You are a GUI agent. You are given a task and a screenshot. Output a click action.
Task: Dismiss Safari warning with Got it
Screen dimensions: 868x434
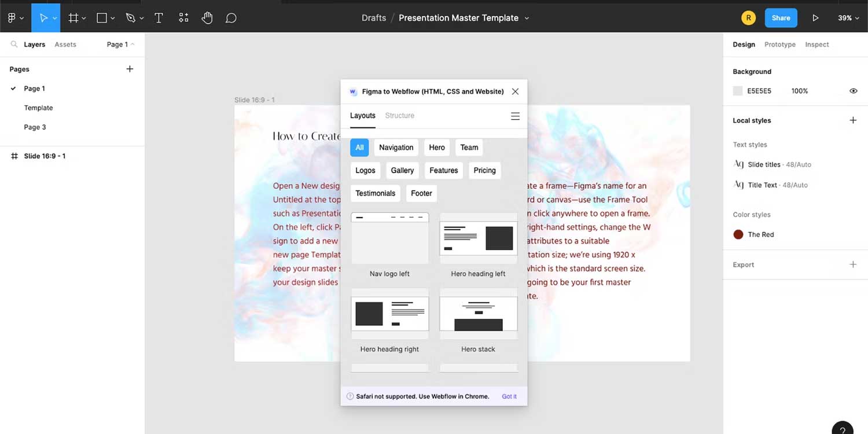click(509, 396)
